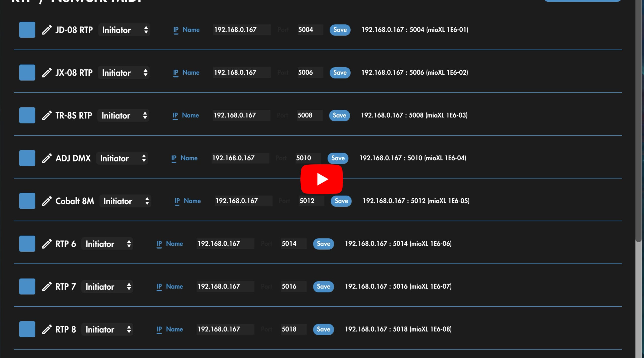Click Save in the ADJ DMX row
Screen dimensions: 644x358
(338, 158)
